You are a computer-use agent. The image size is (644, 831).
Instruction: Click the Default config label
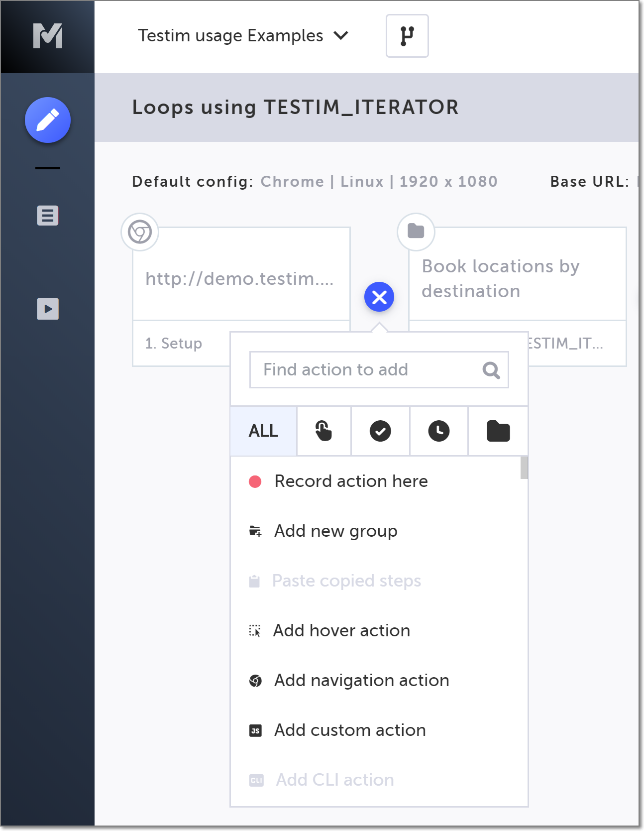(x=193, y=182)
